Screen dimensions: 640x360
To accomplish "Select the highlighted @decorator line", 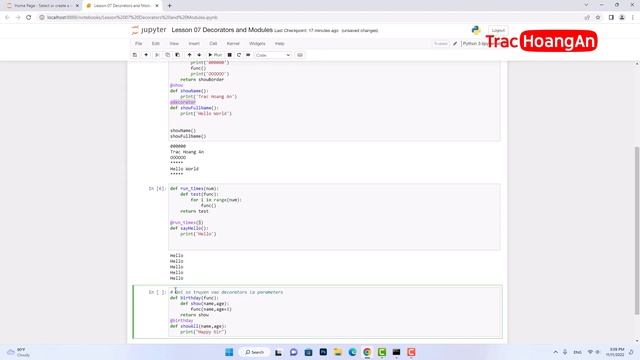I will point(183,102).
